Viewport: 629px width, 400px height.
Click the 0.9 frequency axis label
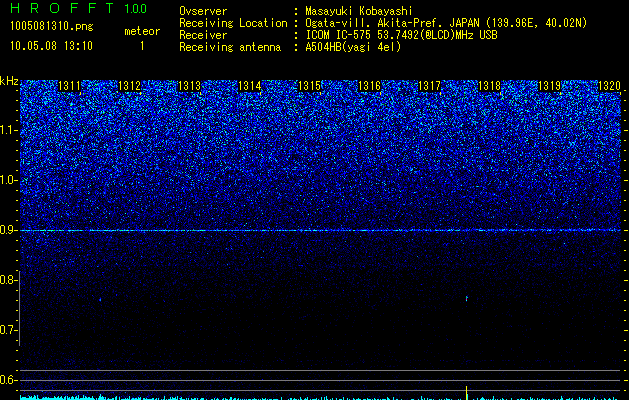coord(7,230)
